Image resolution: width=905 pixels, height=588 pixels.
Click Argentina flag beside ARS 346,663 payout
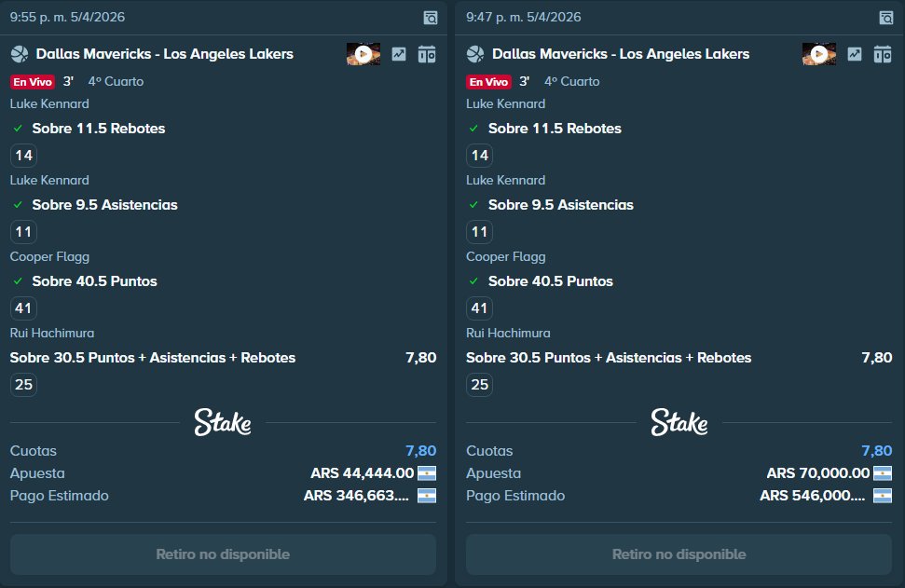[427, 496]
